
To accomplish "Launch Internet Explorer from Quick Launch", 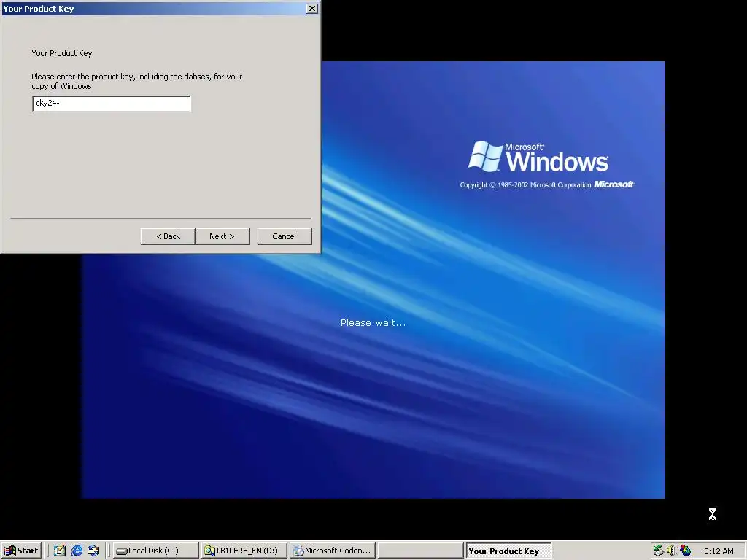I will click(x=76, y=551).
